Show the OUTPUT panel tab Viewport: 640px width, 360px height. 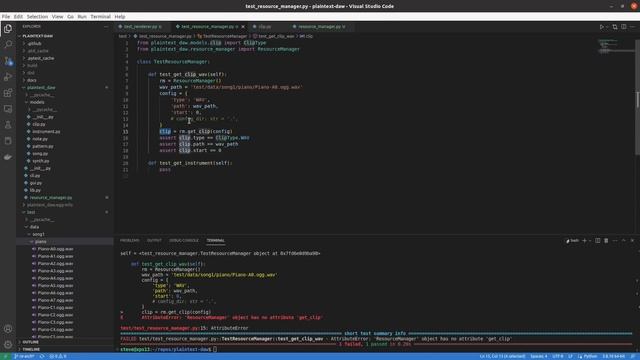[154, 241]
